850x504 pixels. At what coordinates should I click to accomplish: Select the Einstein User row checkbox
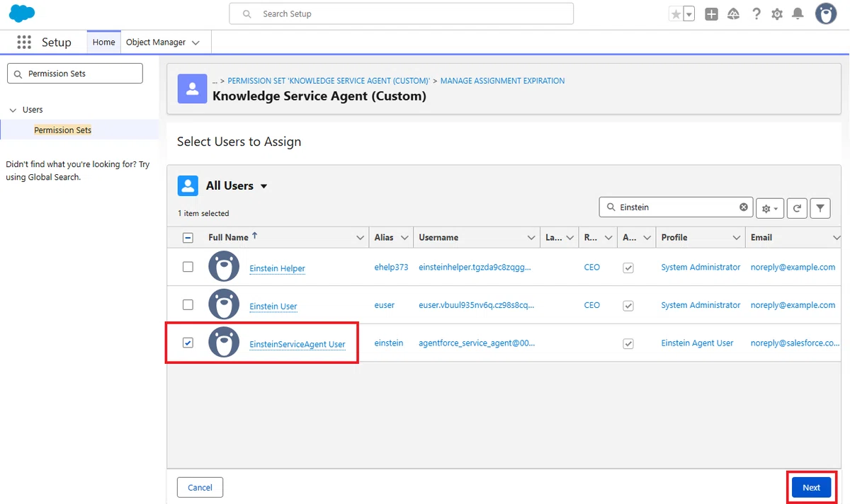[188, 304]
